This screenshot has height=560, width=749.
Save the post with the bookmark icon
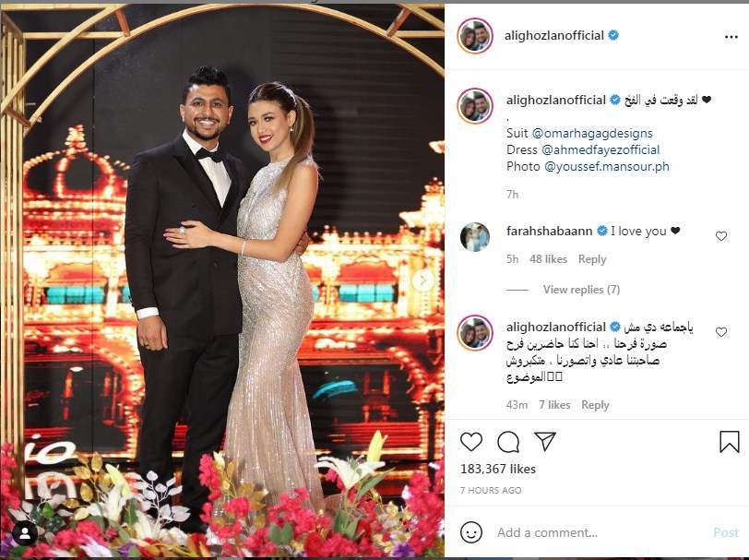coord(730,442)
